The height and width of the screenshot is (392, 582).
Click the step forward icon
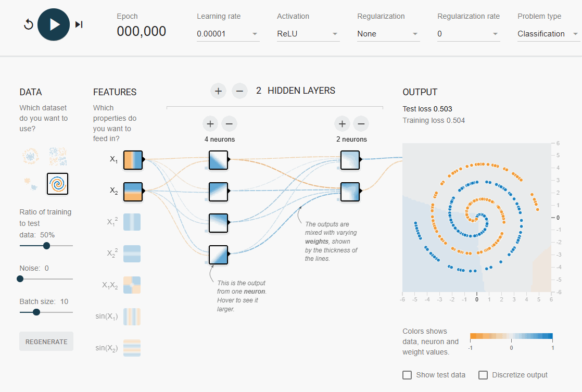coord(79,24)
